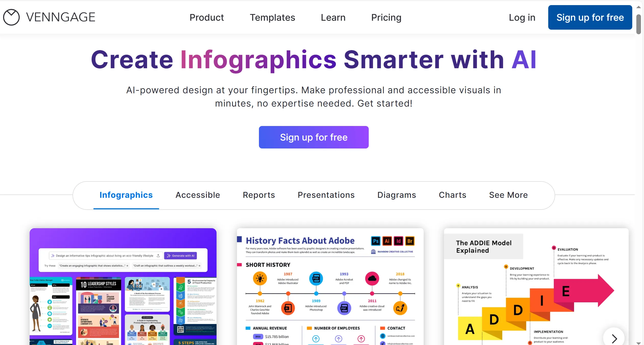
Task: Select the weekly workout infographic suggestion
Action: [166, 266]
